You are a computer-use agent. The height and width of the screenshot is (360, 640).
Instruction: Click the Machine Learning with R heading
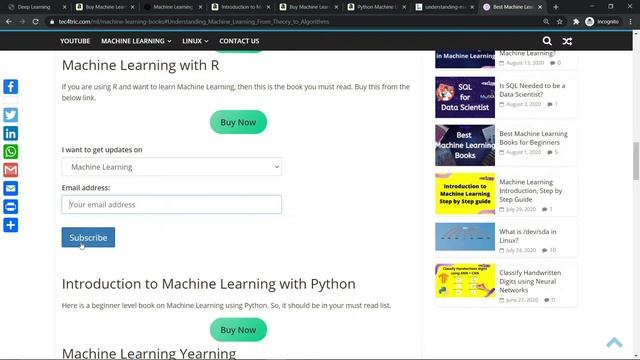click(x=140, y=65)
